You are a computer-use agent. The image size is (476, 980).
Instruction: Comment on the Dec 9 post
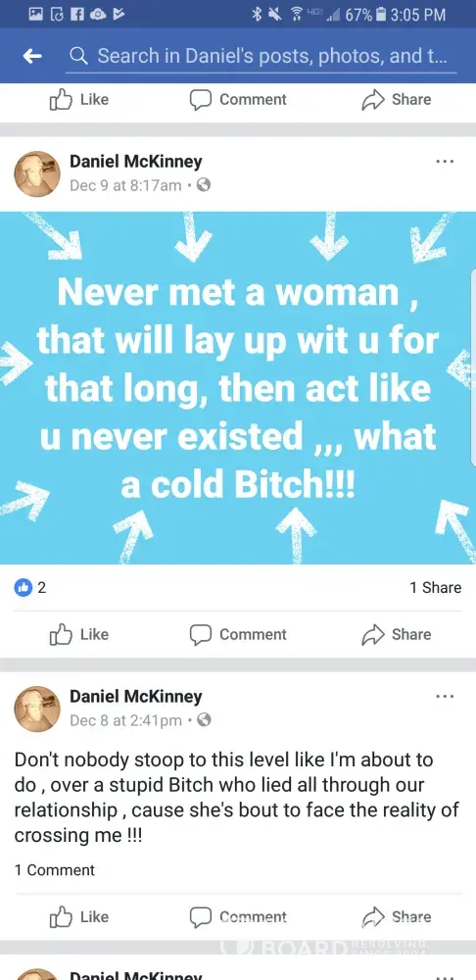tap(238, 634)
